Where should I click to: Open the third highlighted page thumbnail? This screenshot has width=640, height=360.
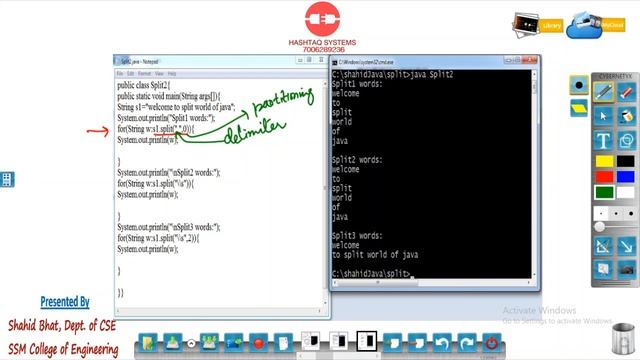pos(366,340)
